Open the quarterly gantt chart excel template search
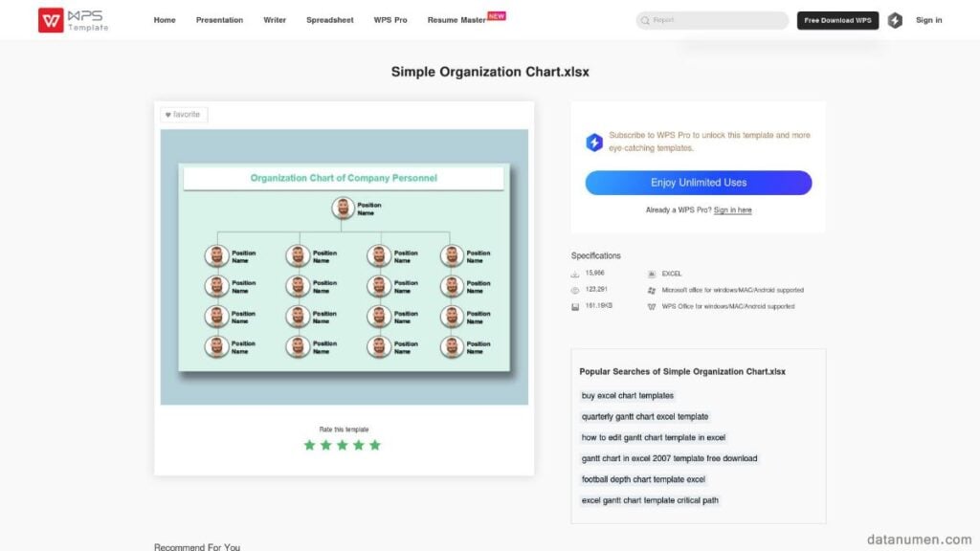Viewport: 980px width, 551px height. (646, 416)
